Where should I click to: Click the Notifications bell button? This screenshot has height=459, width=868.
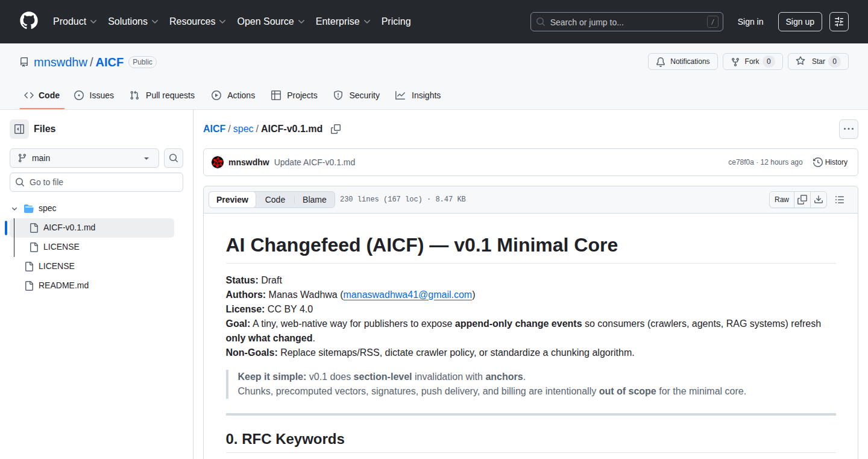click(683, 62)
